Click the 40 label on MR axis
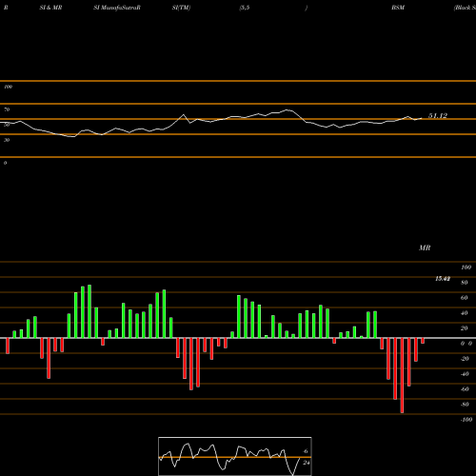Screen dimensions: 476x476 click(x=465, y=313)
